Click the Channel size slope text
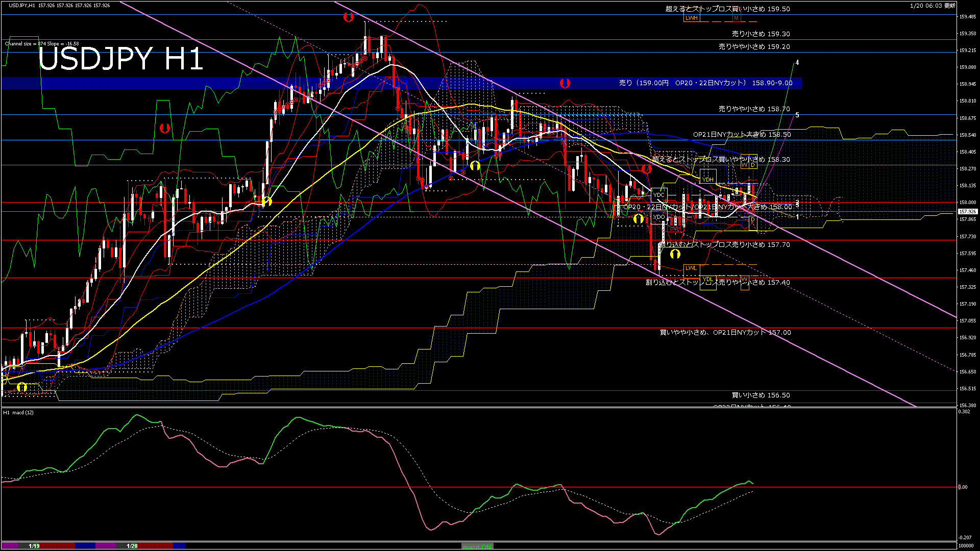 click(42, 44)
